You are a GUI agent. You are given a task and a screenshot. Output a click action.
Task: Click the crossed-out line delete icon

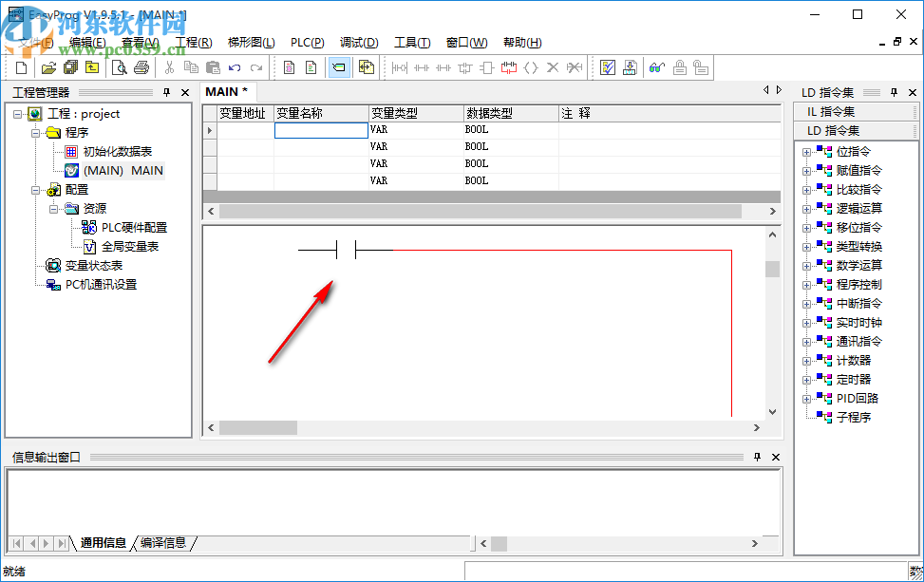click(x=575, y=67)
